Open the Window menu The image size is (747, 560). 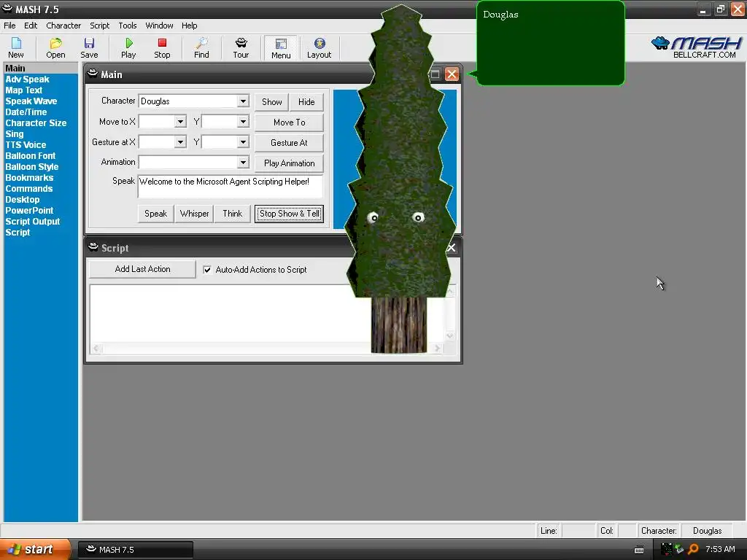pos(159,26)
